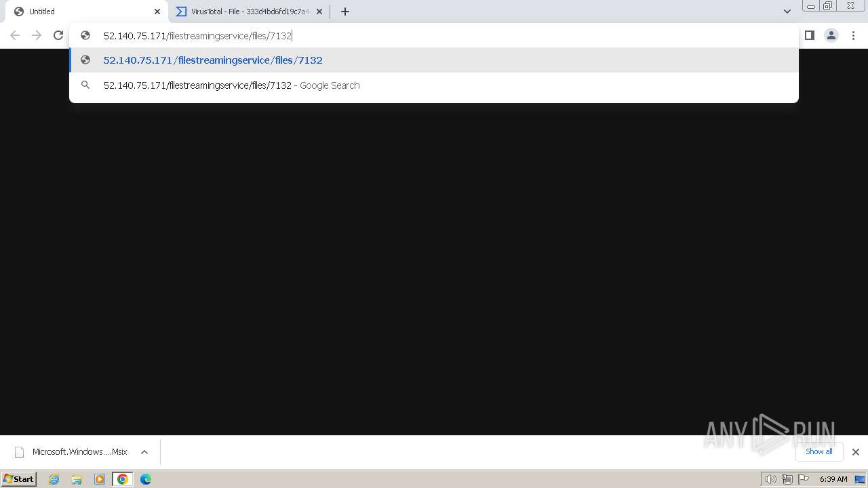Screen dimensions: 868x488
Task: Close the VirusTotal tab
Action: pyautogui.click(x=319, y=12)
